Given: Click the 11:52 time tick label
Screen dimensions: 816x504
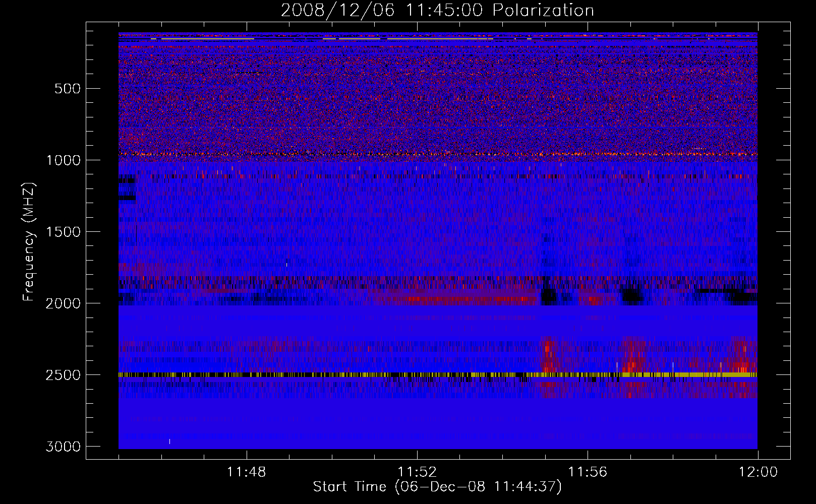Looking at the screenshot, I should click(x=417, y=472).
